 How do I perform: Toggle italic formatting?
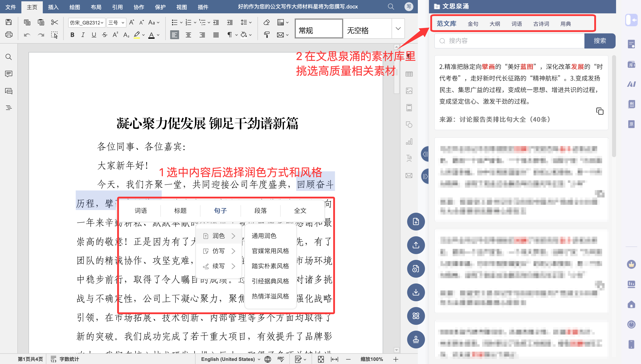pyautogui.click(x=83, y=35)
